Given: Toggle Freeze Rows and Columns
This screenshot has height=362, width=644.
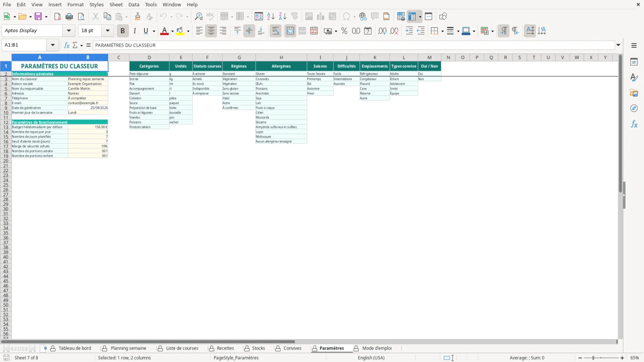Looking at the screenshot, I should (x=412, y=16).
